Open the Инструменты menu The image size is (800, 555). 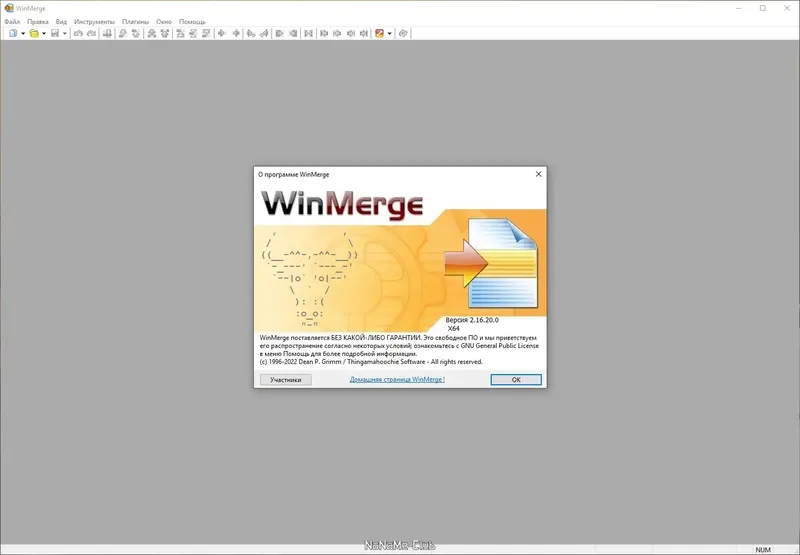pyautogui.click(x=94, y=22)
